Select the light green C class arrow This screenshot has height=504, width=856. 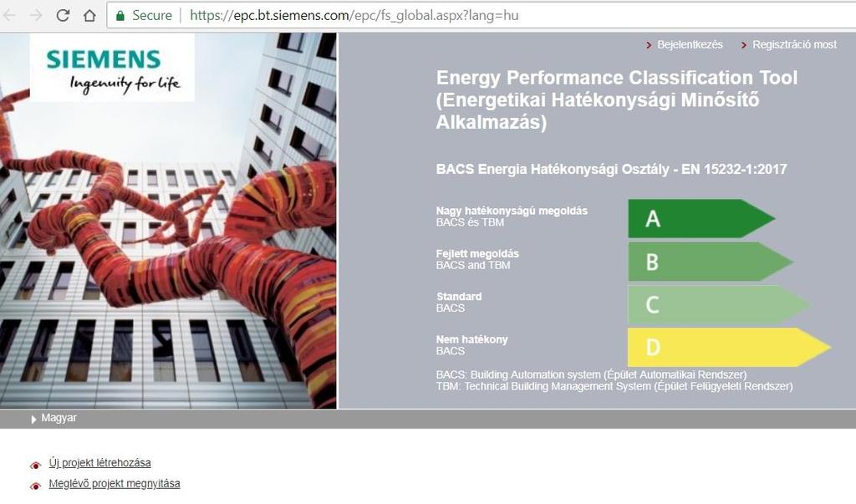(719, 304)
